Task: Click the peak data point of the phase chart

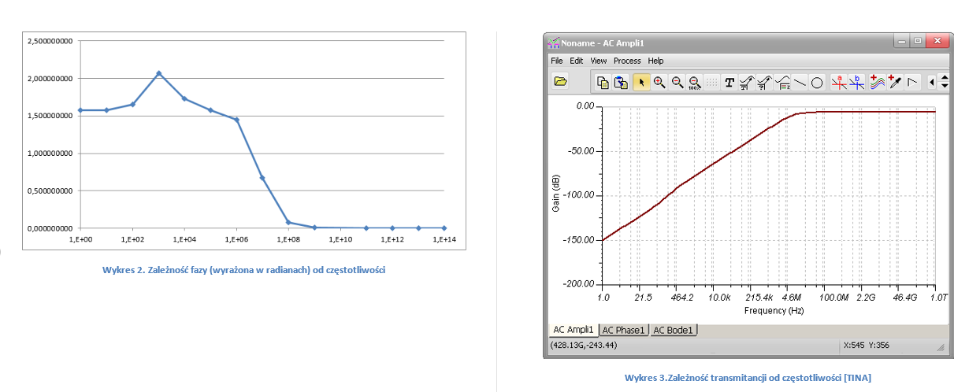Action: click(x=158, y=73)
